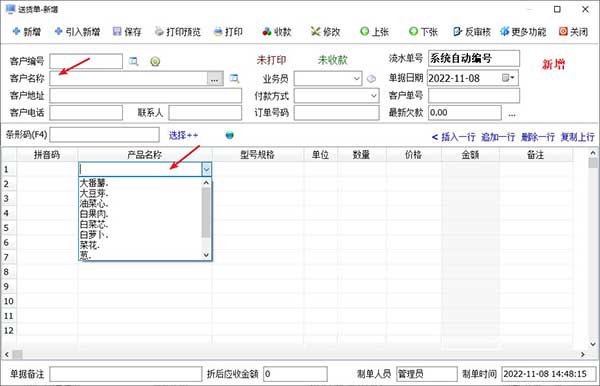The height and width of the screenshot is (386, 600).
Task: Click the lookup icon next to 客户名称
Action: (x=234, y=78)
